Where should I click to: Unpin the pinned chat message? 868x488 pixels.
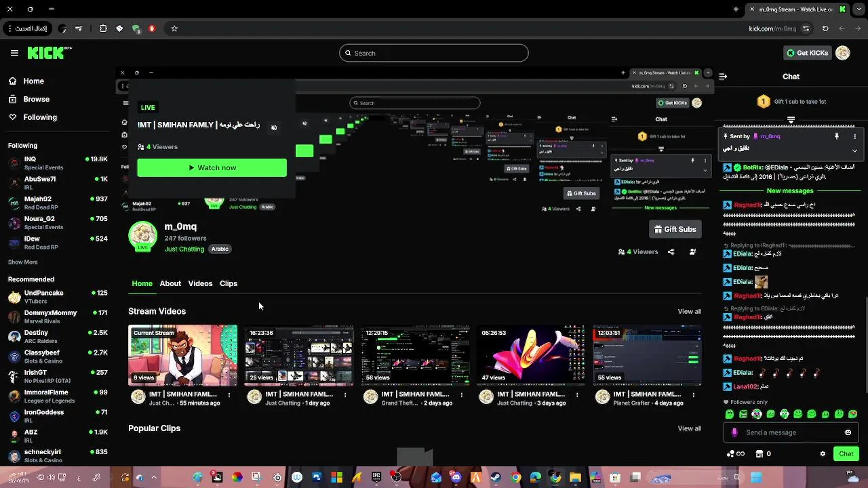836,136
